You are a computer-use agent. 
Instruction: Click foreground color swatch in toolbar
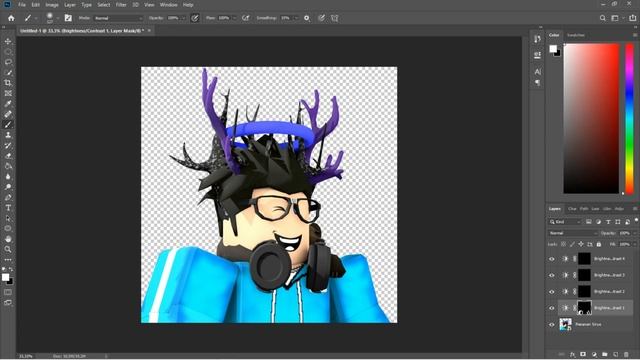(x=5, y=278)
